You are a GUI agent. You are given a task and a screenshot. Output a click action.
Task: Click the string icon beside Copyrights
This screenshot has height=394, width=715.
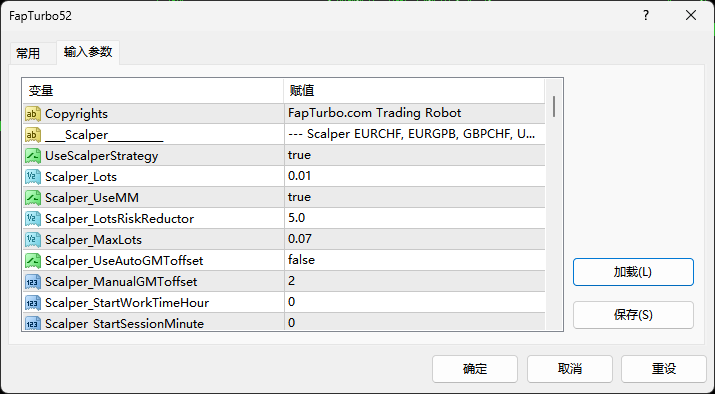[x=33, y=114]
